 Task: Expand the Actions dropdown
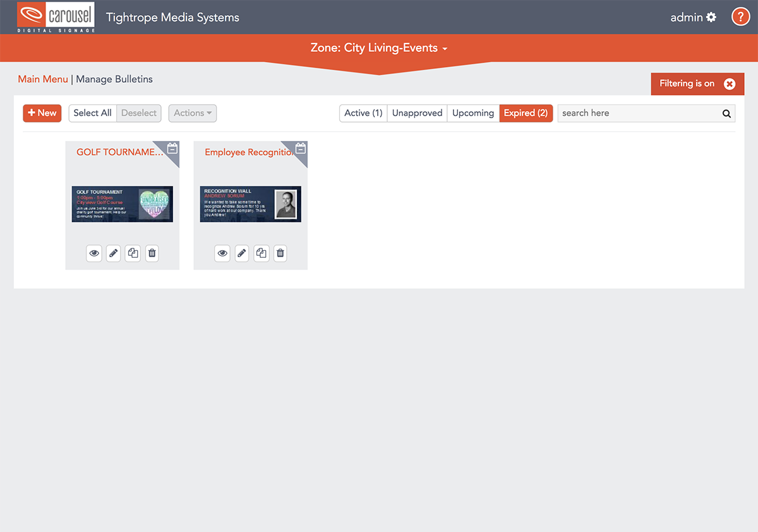[x=193, y=113]
